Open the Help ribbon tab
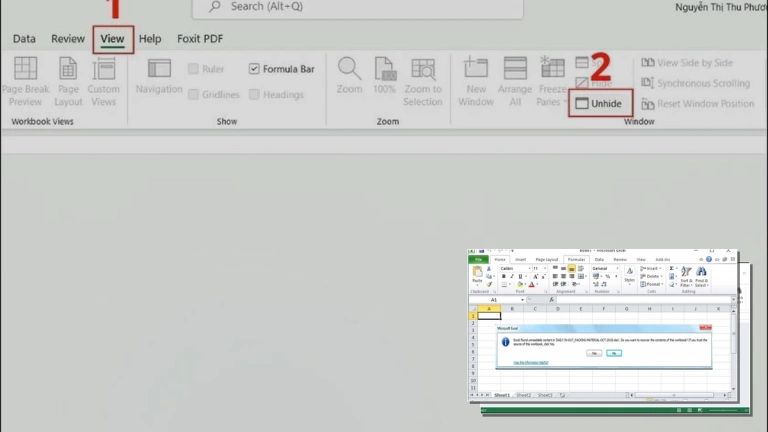The width and height of the screenshot is (768, 432). [x=150, y=39]
